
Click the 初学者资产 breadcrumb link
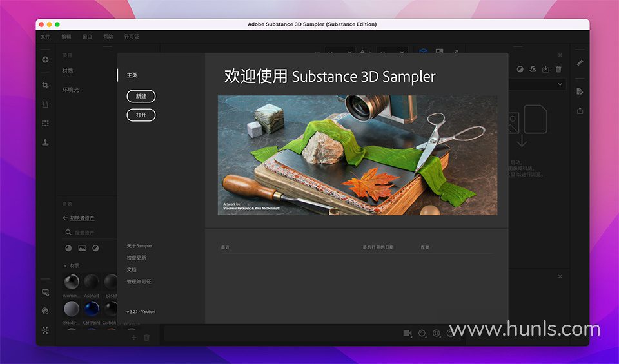click(x=82, y=218)
